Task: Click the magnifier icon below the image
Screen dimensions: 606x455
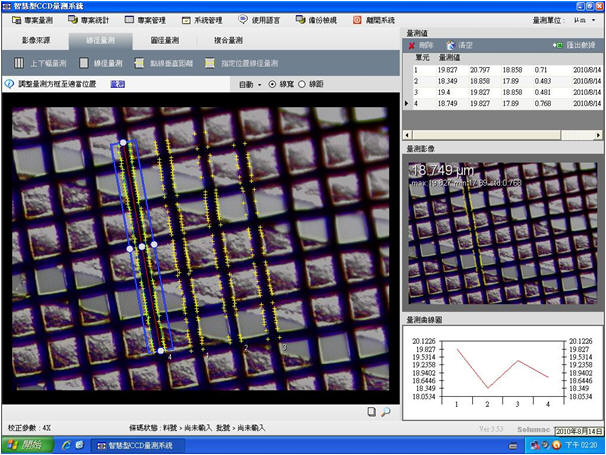Action: click(x=385, y=412)
